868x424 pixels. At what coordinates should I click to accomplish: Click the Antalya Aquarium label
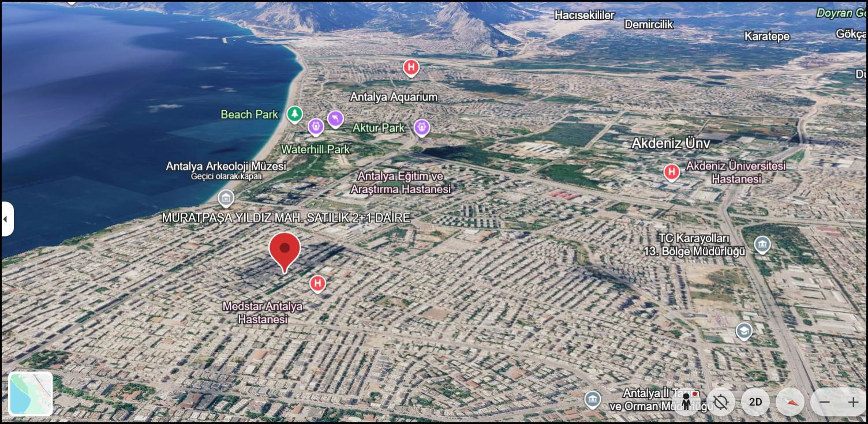click(x=394, y=97)
